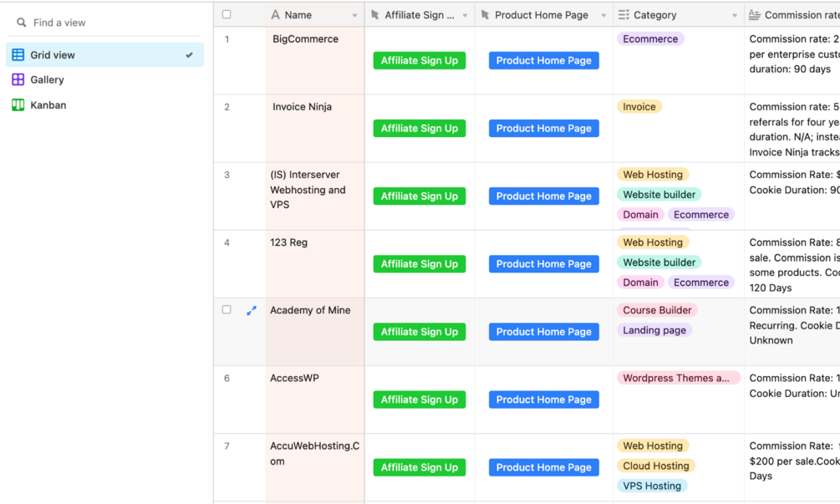Click the multi-select icon in Category header
This screenshot has height=504, width=840.
click(x=624, y=15)
